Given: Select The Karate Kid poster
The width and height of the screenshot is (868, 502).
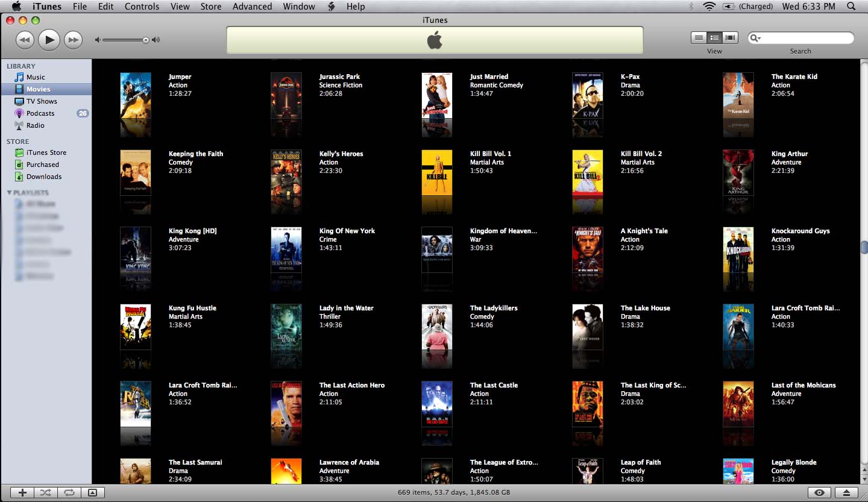Looking at the screenshot, I should point(738,96).
